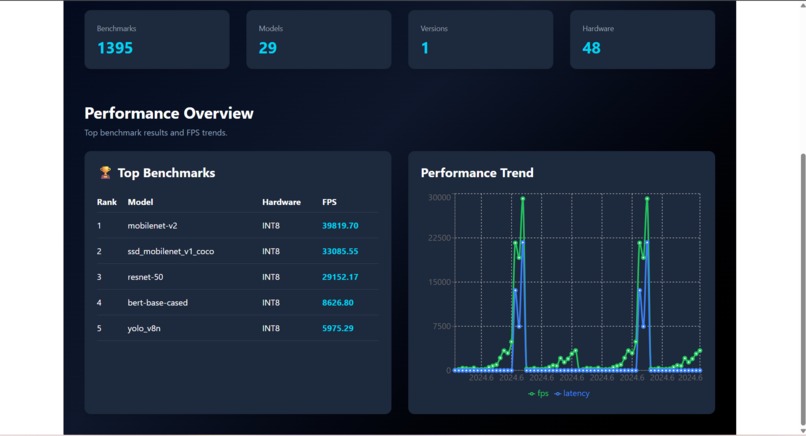The width and height of the screenshot is (806, 436).
Task: Select the Hardware 48 stat card
Action: pos(643,40)
